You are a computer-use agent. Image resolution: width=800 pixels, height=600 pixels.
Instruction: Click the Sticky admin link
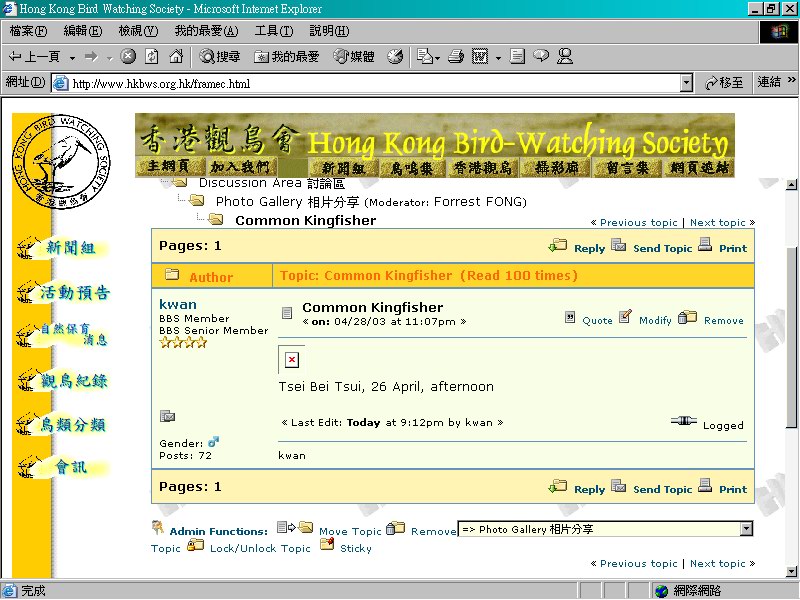point(356,548)
